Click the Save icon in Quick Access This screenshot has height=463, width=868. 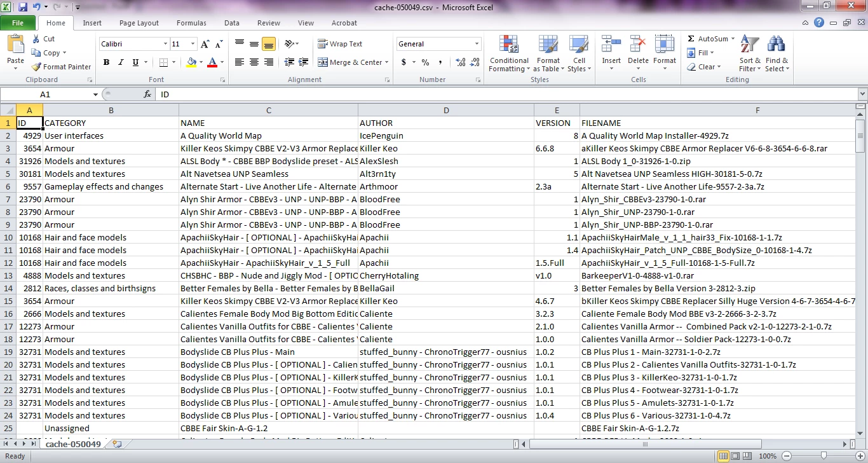pyautogui.click(x=23, y=7)
